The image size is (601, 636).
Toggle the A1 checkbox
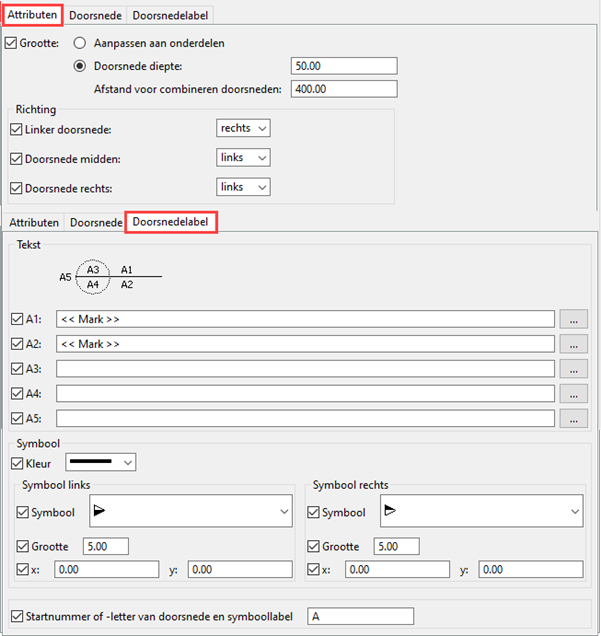point(17,319)
